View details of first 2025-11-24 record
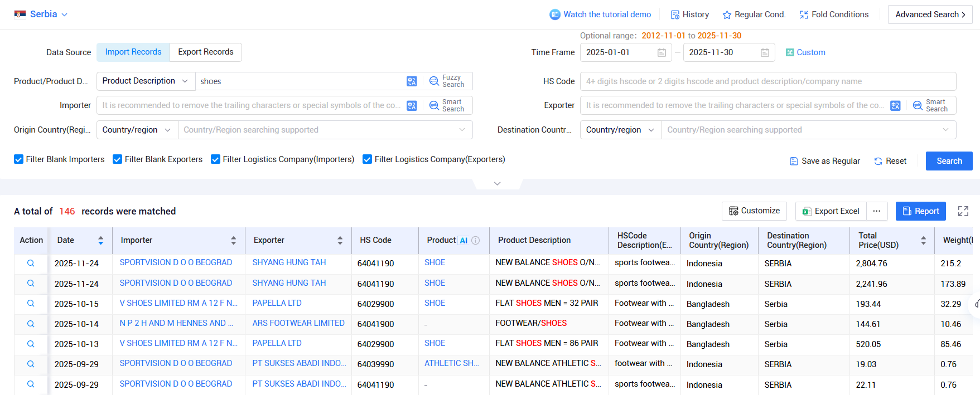 (31, 263)
